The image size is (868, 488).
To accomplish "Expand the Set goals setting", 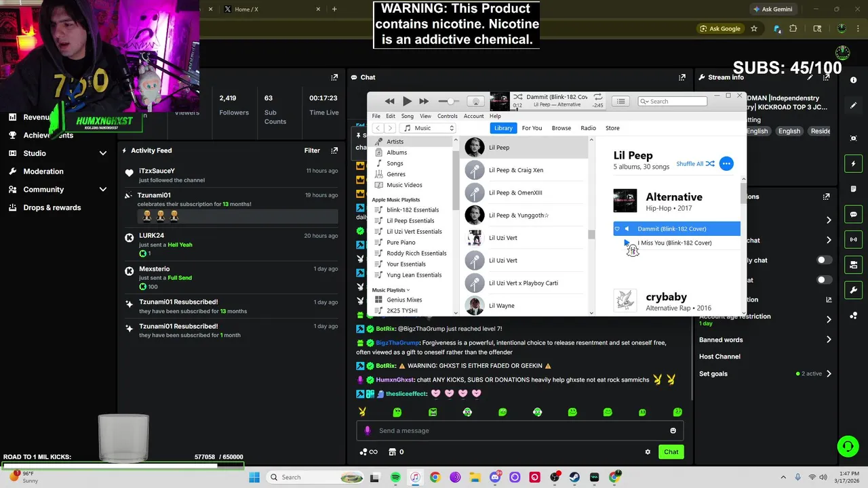I will coord(829,373).
